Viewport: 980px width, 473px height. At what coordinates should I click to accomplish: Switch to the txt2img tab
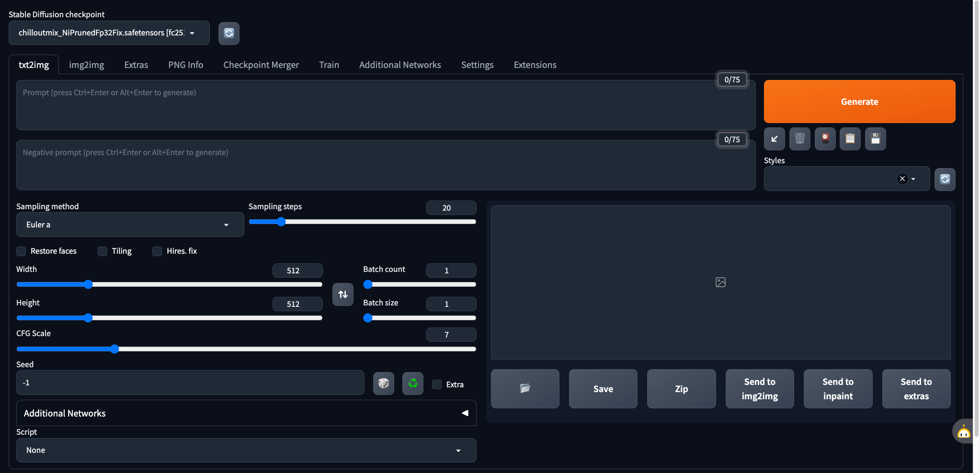coord(34,65)
